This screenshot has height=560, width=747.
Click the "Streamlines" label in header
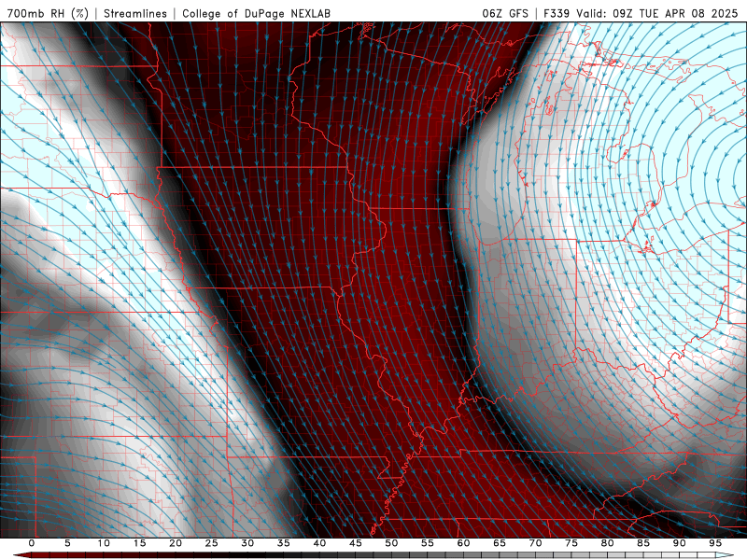tap(135, 13)
